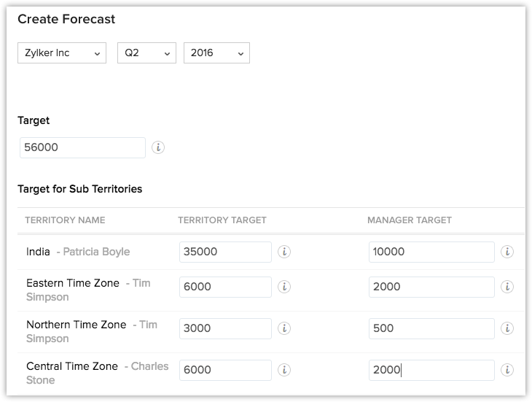Open the 2016 year dropdown
The height and width of the screenshot is (402, 532).
(216, 53)
